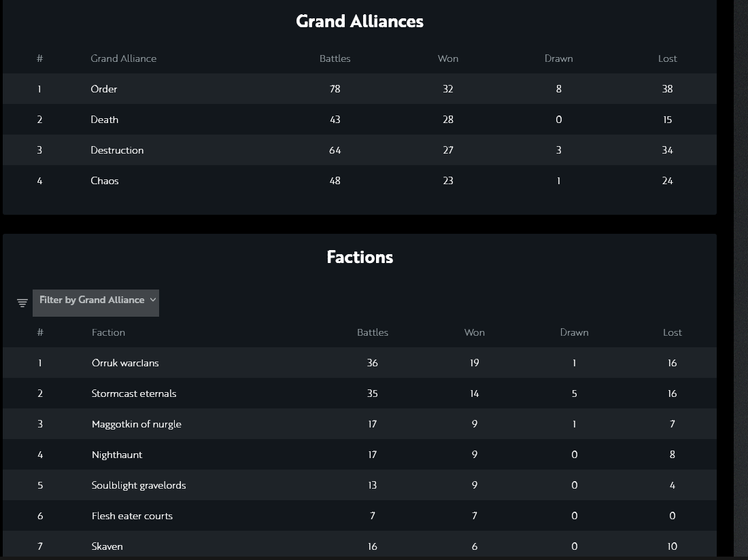This screenshot has width=748, height=560.
Task: Open the Flesh eater courts faction entry
Action: [x=132, y=516]
